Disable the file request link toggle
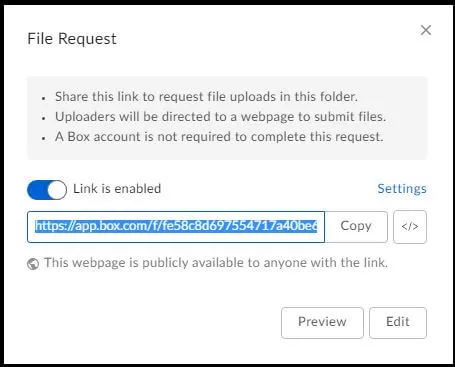The image size is (455, 367). (x=47, y=190)
